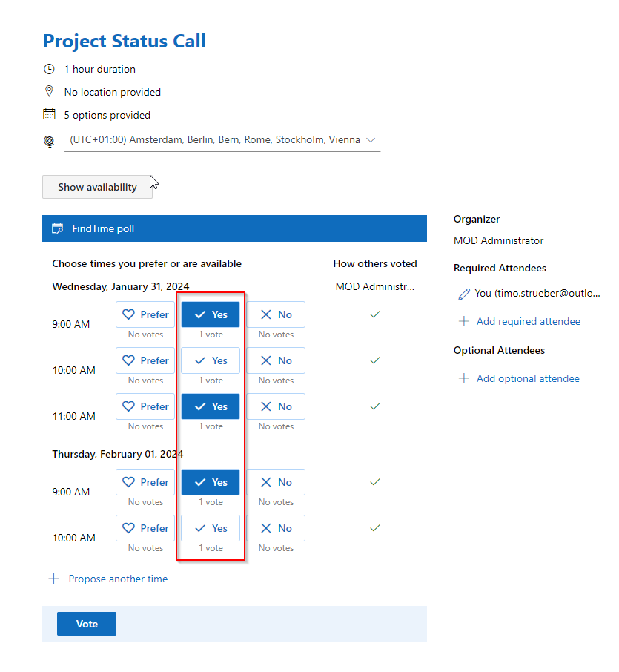Deselect Yes for Wednesday 11:00 AM

(x=211, y=406)
